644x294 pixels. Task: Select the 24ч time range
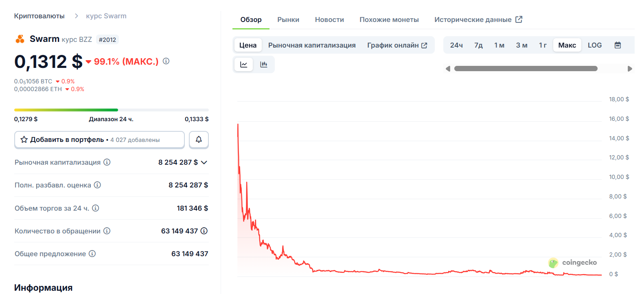(x=456, y=45)
